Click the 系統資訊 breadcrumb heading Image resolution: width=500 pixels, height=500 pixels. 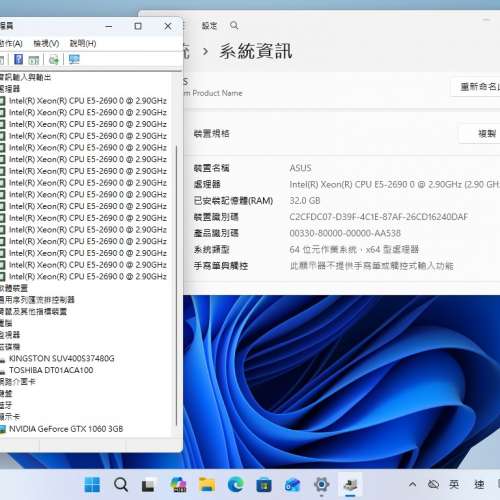click(x=256, y=51)
